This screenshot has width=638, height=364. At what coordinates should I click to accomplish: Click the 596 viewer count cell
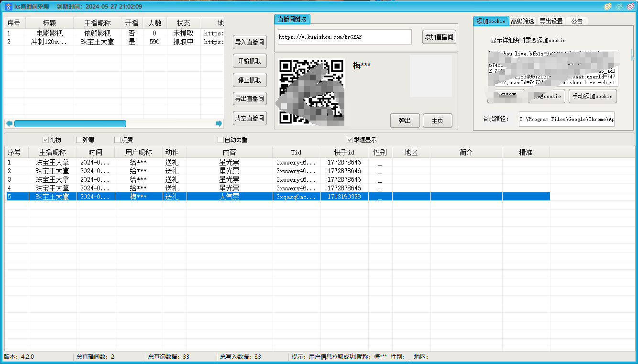154,42
